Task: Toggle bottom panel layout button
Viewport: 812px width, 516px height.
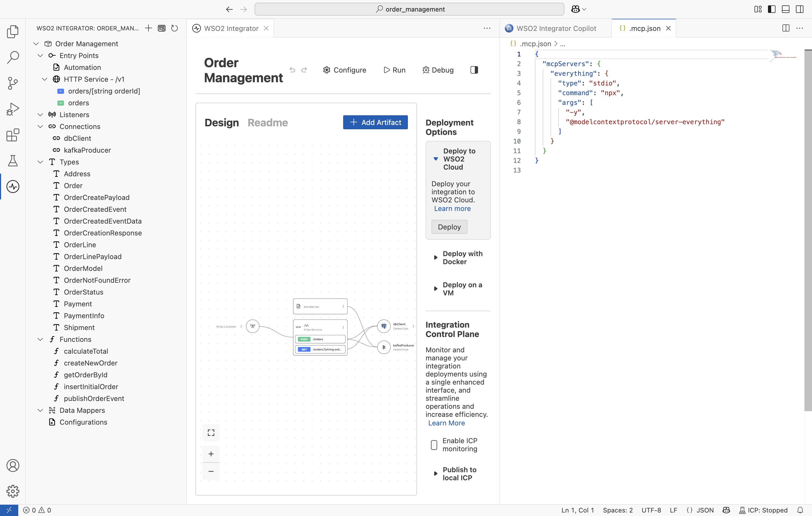Action: (x=786, y=9)
